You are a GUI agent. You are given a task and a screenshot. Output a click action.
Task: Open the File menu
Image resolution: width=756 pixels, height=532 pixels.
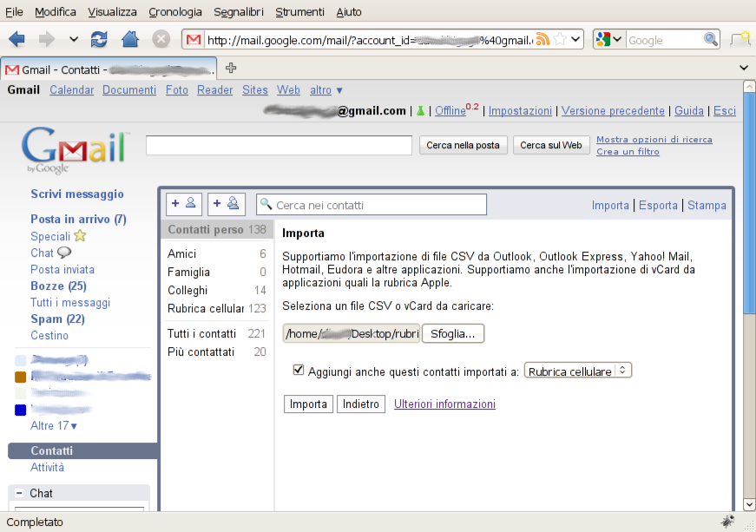pyautogui.click(x=14, y=12)
